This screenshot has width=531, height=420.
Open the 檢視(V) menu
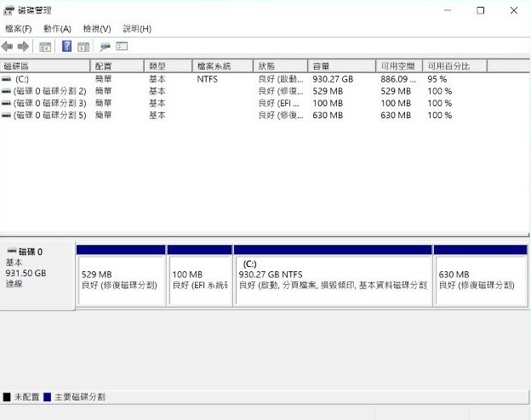click(x=97, y=29)
